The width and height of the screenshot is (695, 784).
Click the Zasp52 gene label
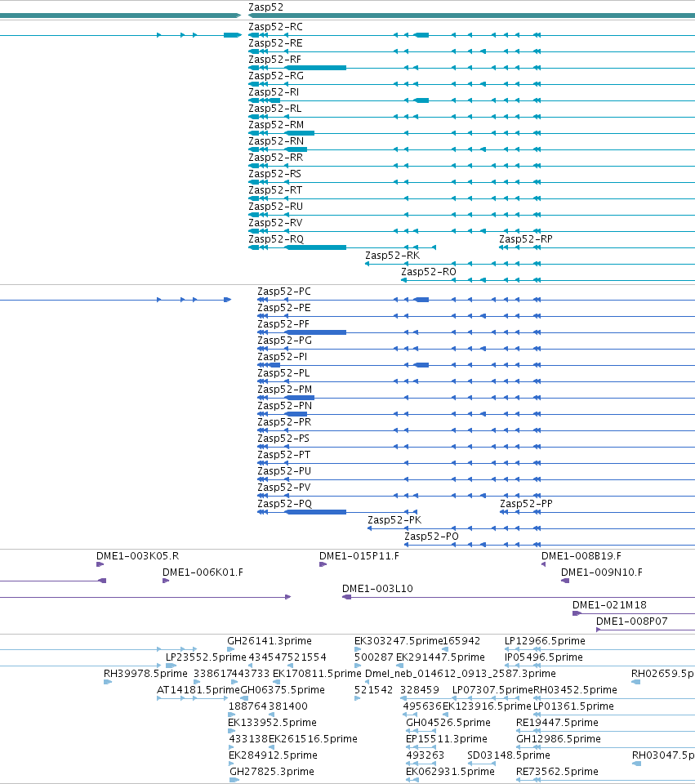(x=265, y=7)
